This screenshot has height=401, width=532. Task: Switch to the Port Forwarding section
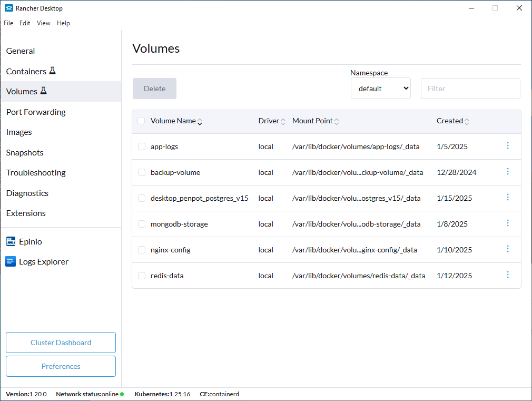point(35,112)
